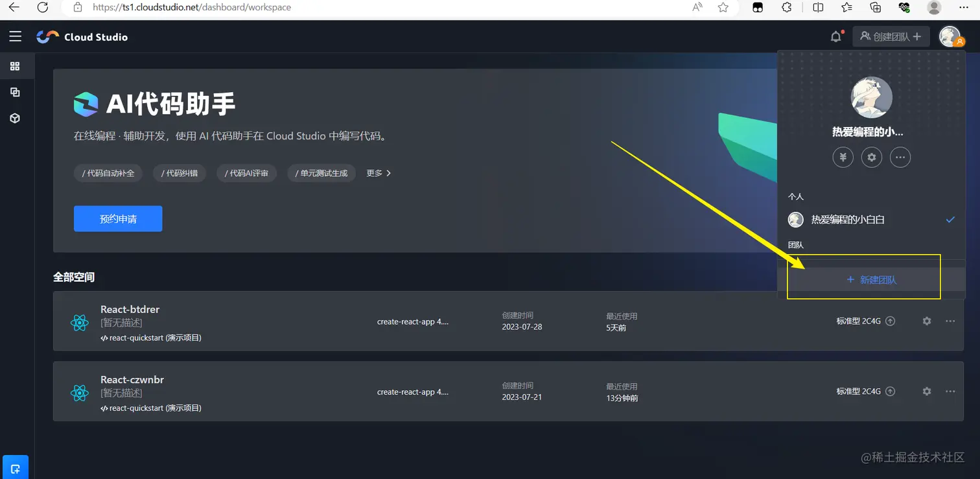This screenshot has height=479, width=980.
Task: Click the blue icon at the sidebar bottom
Action: pyautogui.click(x=15, y=468)
